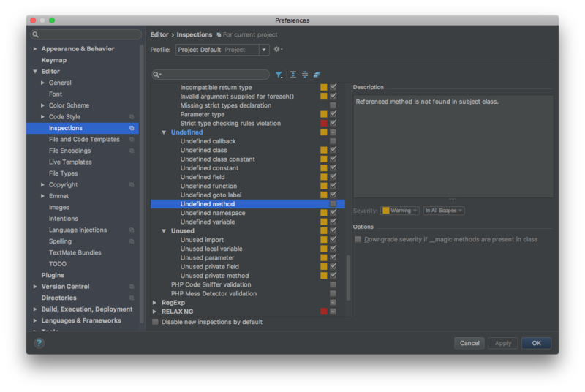Open the Warning severity dropdown

point(399,211)
